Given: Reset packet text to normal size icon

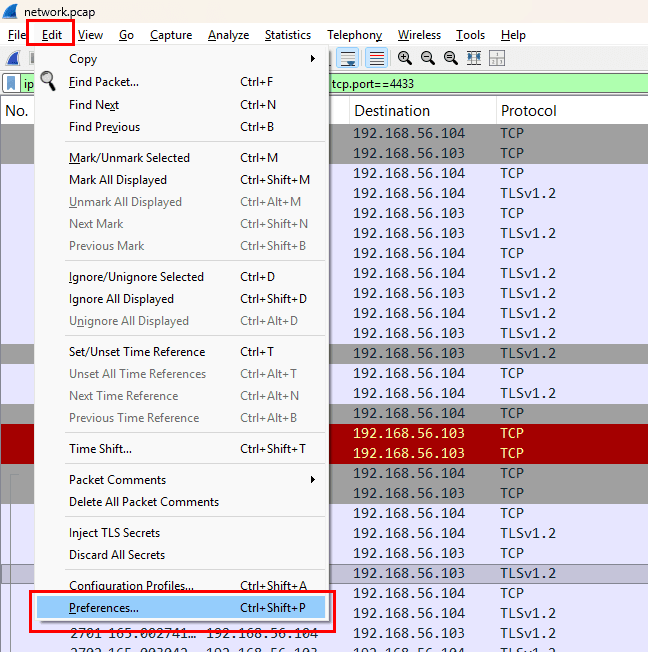Looking at the screenshot, I should pyautogui.click(x=451, y=59).
